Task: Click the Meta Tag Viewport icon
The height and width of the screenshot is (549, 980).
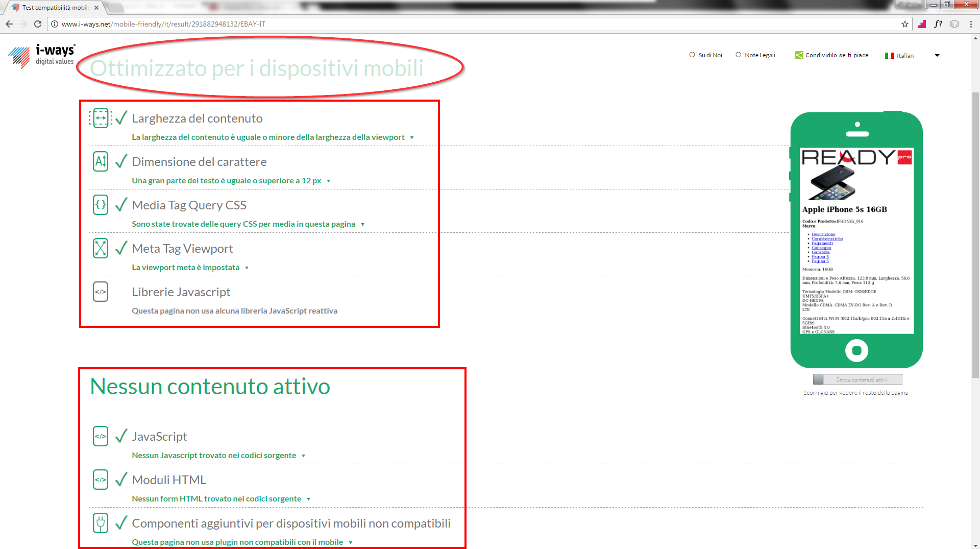Action: pos(101,248)
